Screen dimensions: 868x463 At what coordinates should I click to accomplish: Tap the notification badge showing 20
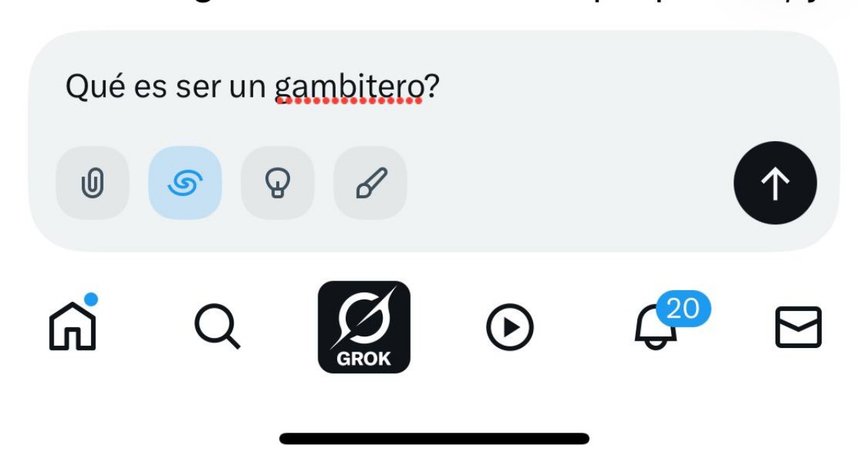point(684,309)
